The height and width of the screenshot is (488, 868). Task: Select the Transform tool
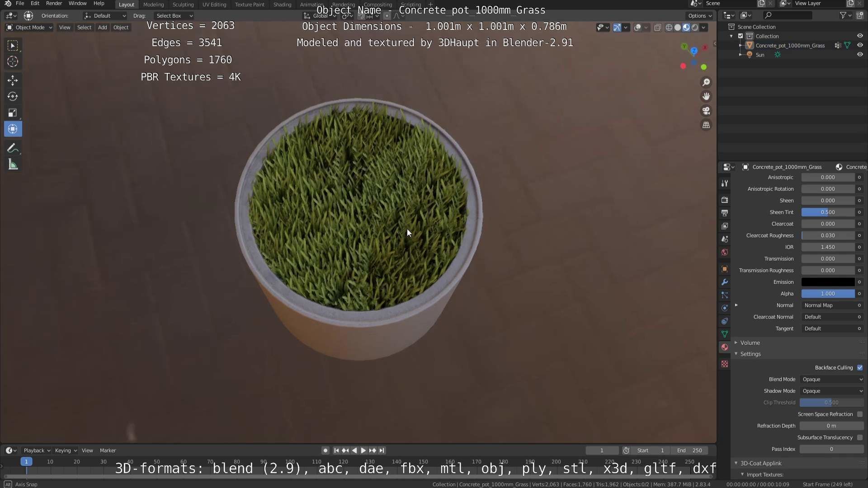[x=13, y=129]
